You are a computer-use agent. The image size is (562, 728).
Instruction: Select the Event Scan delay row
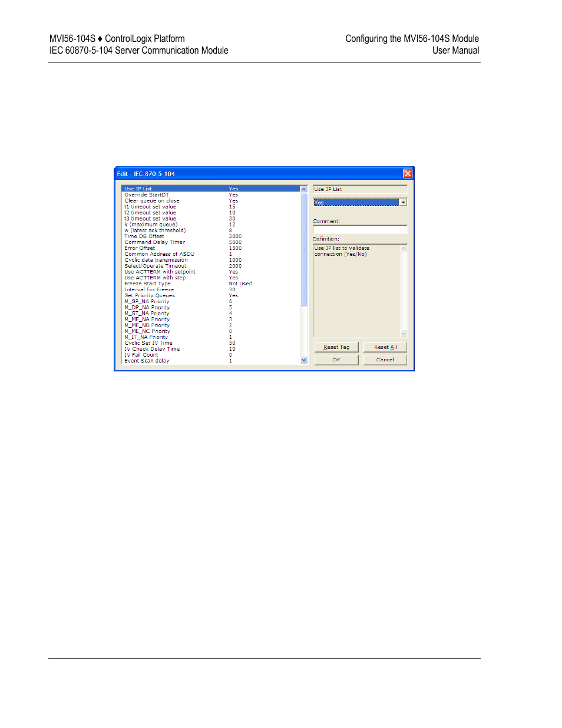[211, 360]
